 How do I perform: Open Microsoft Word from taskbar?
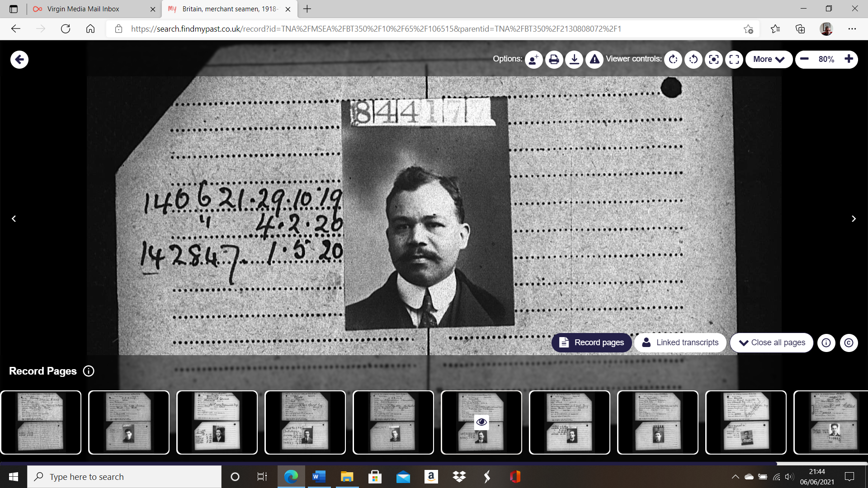click(x=319, y=477)
